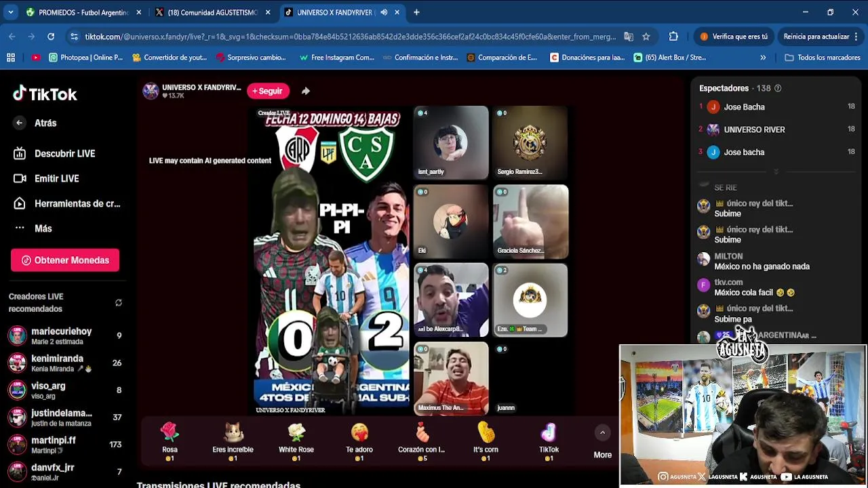Open martinpi.ff live channel
This screenshot has height=488, width=868.
65,445
